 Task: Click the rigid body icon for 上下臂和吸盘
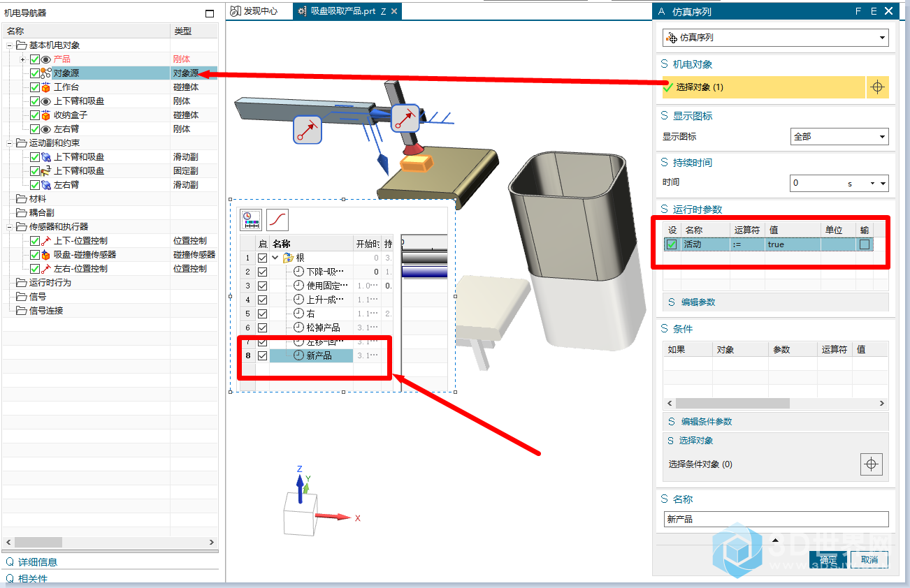[46, 101]
